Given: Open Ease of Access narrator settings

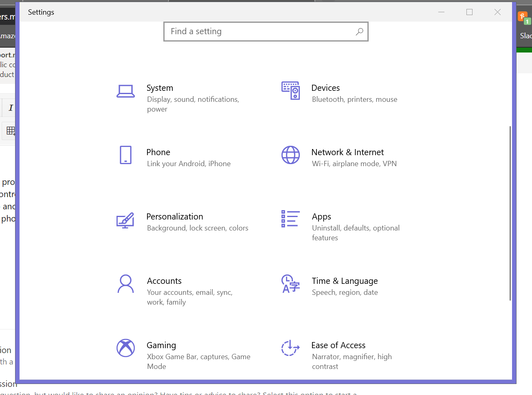Looking at the screenshot, I should click(x=339, y=345).
